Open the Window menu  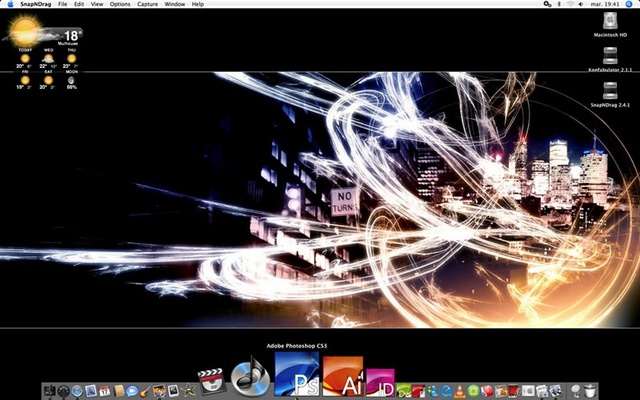175,4
